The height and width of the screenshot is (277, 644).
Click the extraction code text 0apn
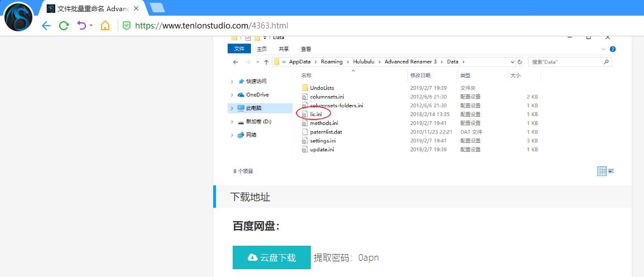coord(368,258)
